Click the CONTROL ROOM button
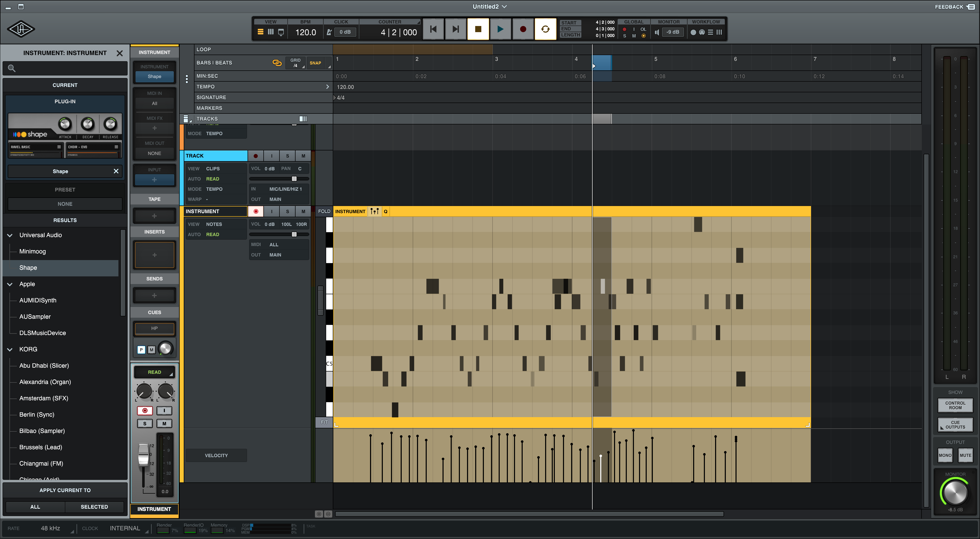Screen dimensions: 980x539 [955, 405]
